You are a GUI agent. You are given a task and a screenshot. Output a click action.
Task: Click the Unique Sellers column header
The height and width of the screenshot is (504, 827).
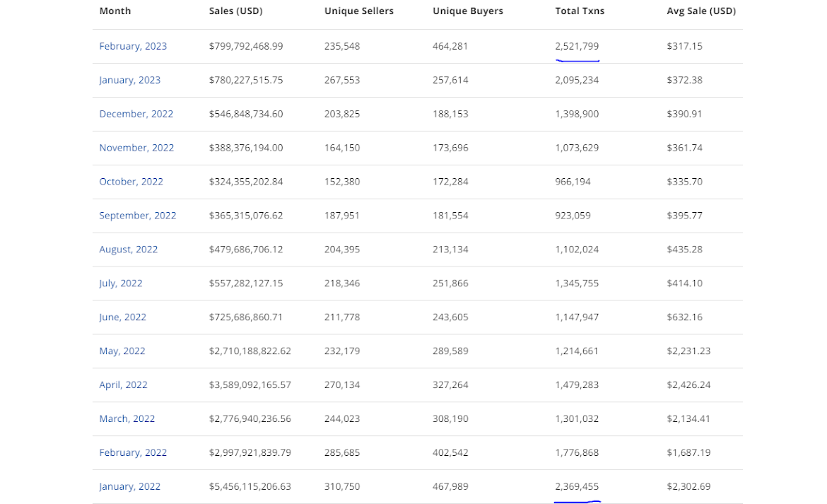coord(358,11)
